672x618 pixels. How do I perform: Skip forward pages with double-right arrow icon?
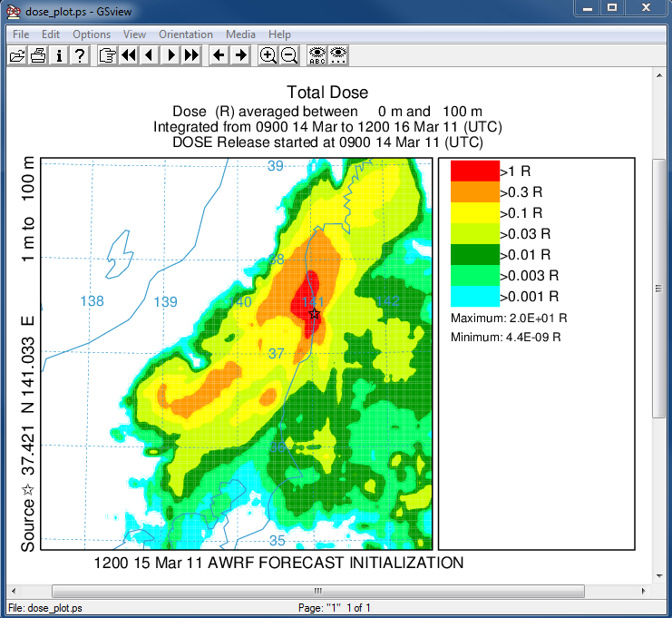(x=190, y=55)
